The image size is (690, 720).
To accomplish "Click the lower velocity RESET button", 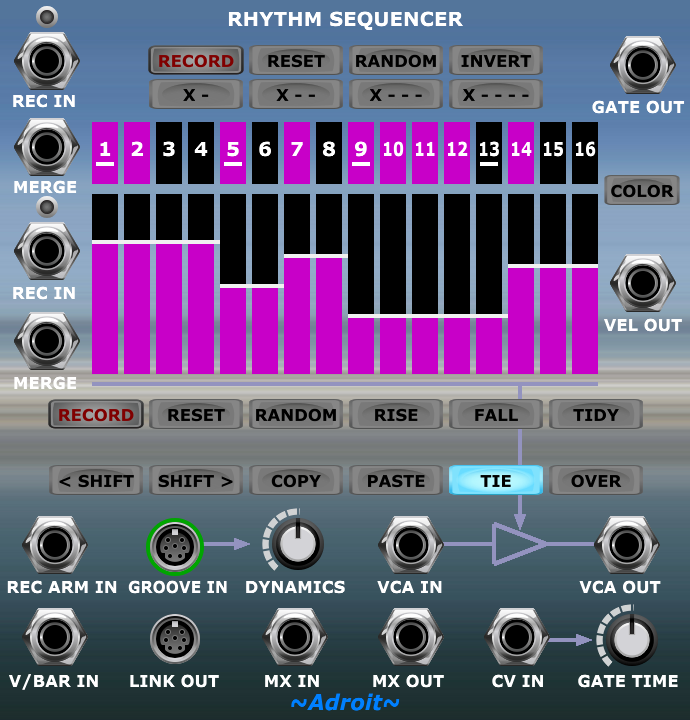I will coord(196,414).
